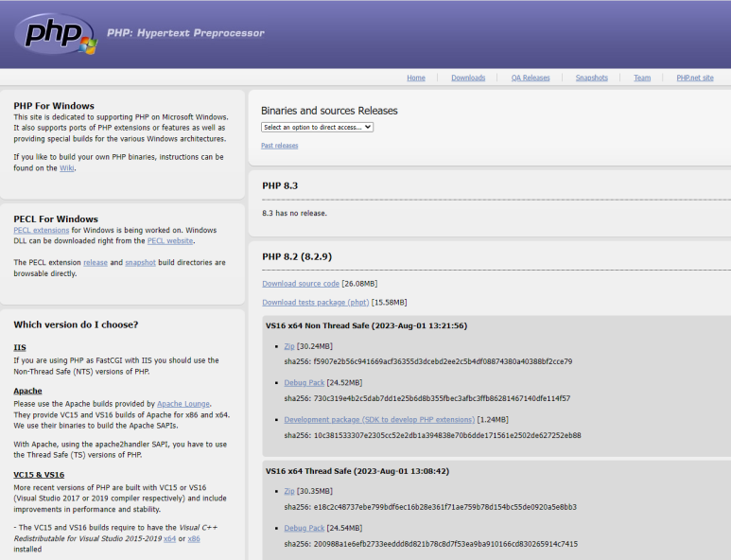This screenshot has height=560, width=731.
Task: Click Download tests package (phpt)
Action: 316,302
